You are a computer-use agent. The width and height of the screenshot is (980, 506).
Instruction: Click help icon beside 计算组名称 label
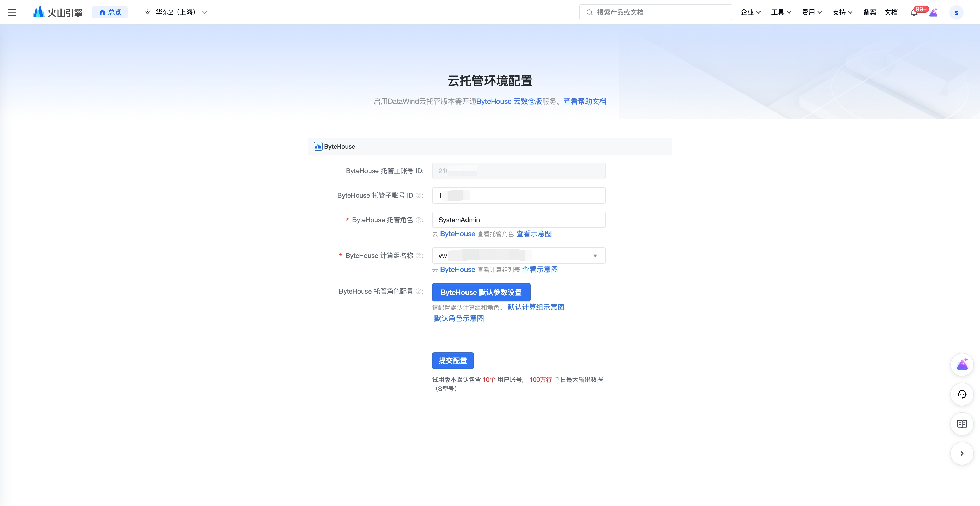click(419, 256)
